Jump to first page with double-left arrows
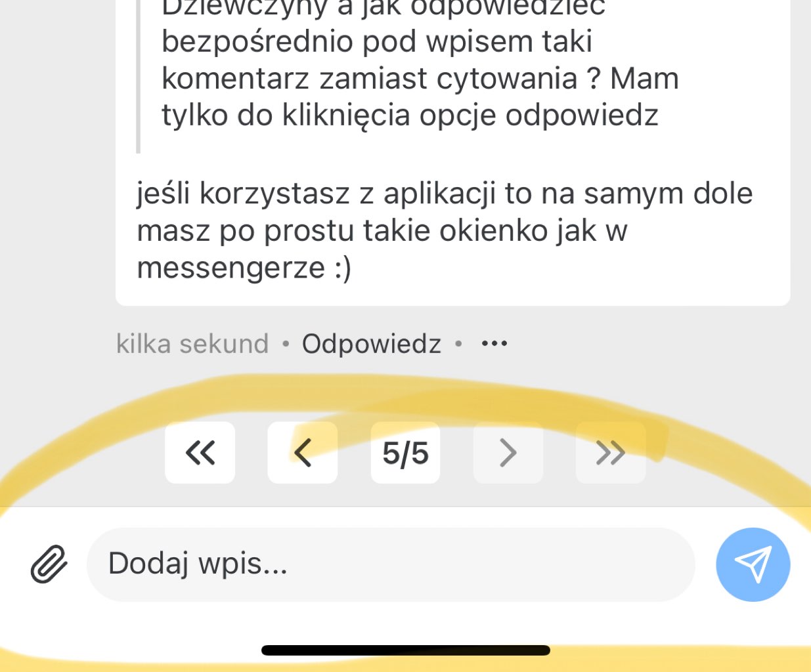811x672 pixels. coord(200,453)
